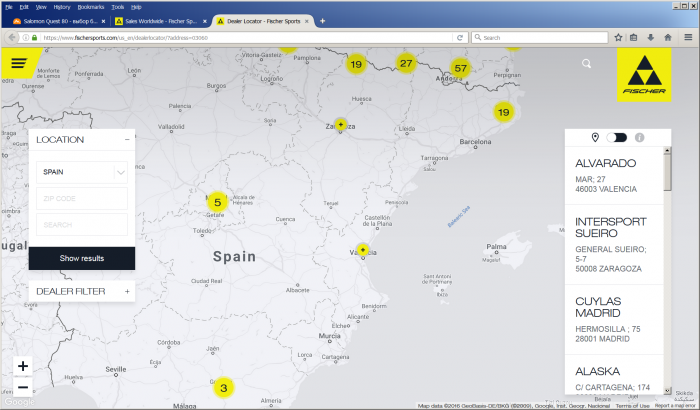Open the yellow hamburger site menu
Viewport: 700px width, 410px height.
pyautogui.click(x=19, y=63)
